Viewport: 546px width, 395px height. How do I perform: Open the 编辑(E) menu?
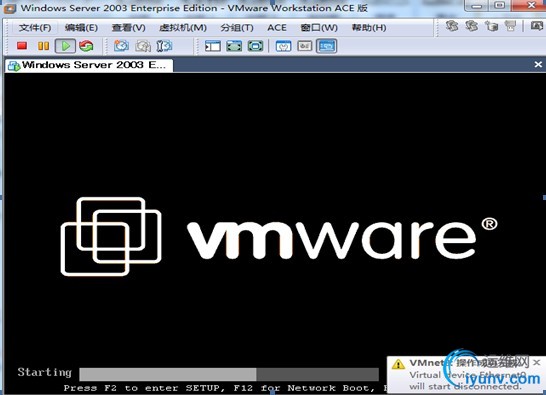coord(81,28)
